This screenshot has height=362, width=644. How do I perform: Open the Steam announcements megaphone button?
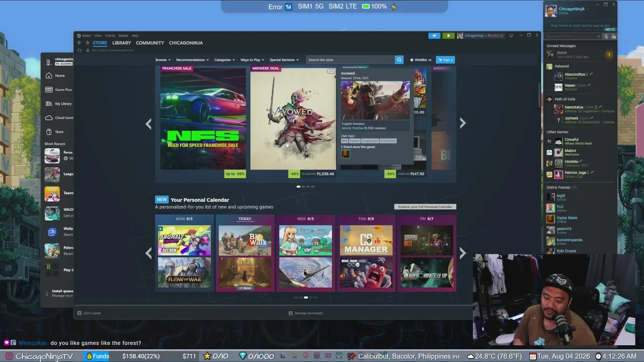pyautogui.click(x=434, y=36)
